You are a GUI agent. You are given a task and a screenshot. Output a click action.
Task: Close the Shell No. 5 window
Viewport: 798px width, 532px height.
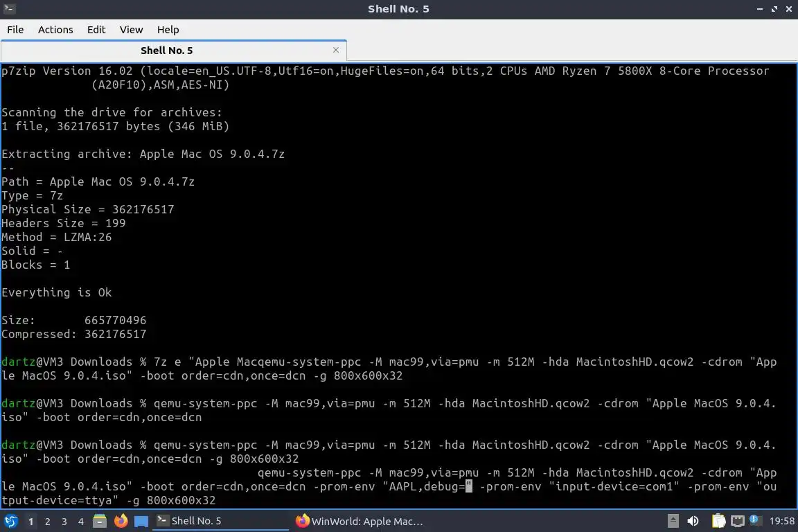tap(789, 8)
